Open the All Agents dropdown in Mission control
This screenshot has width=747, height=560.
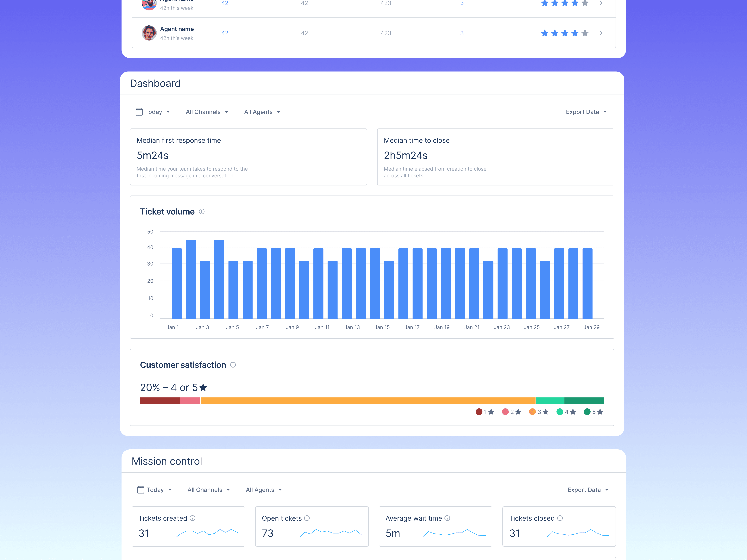point(264,490)
